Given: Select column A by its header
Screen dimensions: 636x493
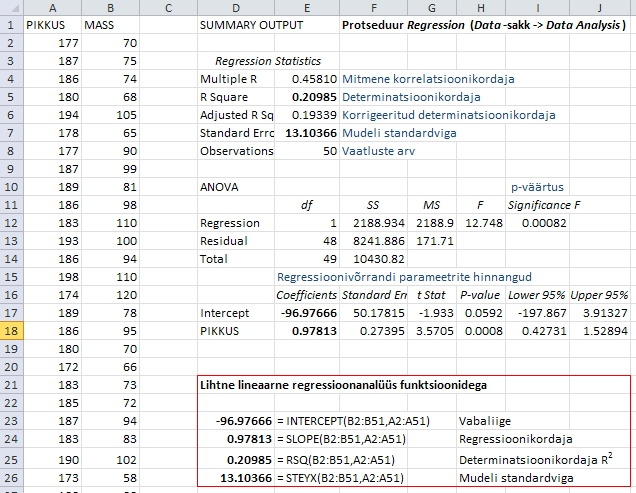Looking at the screenshot, I should pos(50,6).
